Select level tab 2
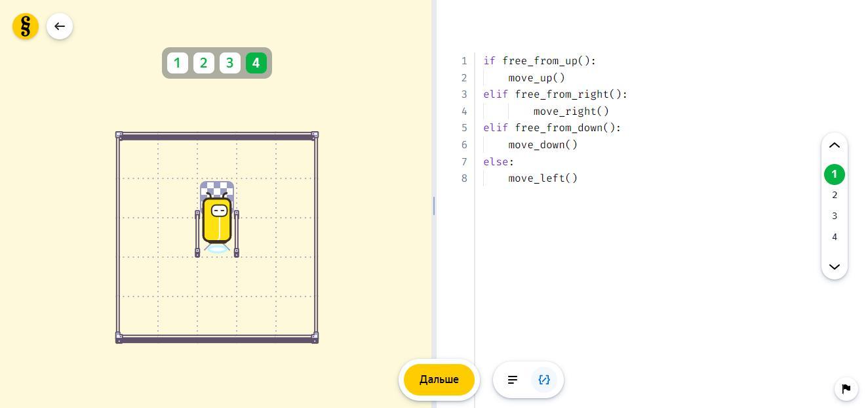 (x=203, y=63)
